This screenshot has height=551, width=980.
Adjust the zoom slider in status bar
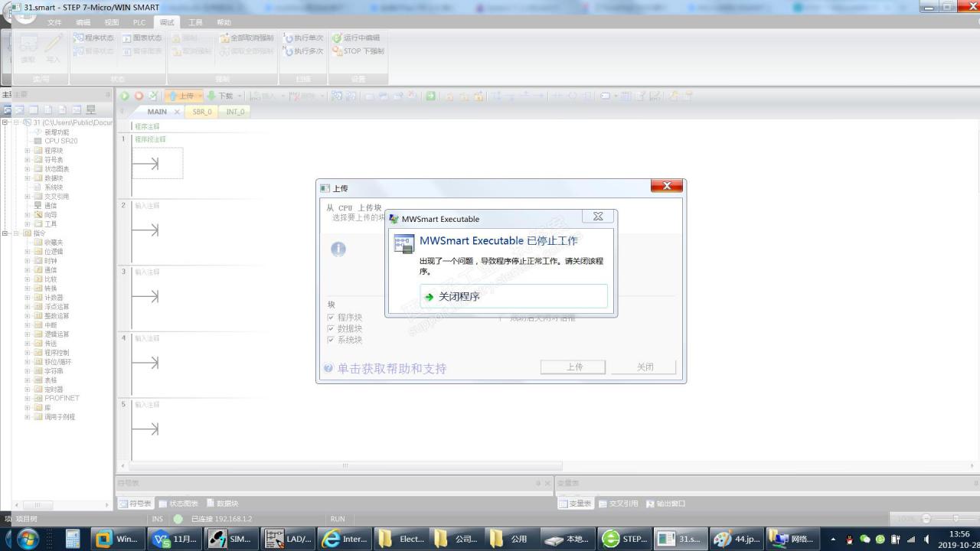pyautogui.click(x=955, y=519)
